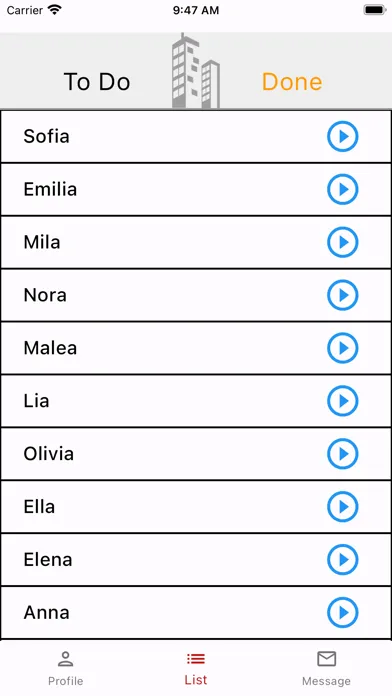
Task: Tap the play icon in Emilia's row
Action: pyautogui.click(x=342, y=189)
